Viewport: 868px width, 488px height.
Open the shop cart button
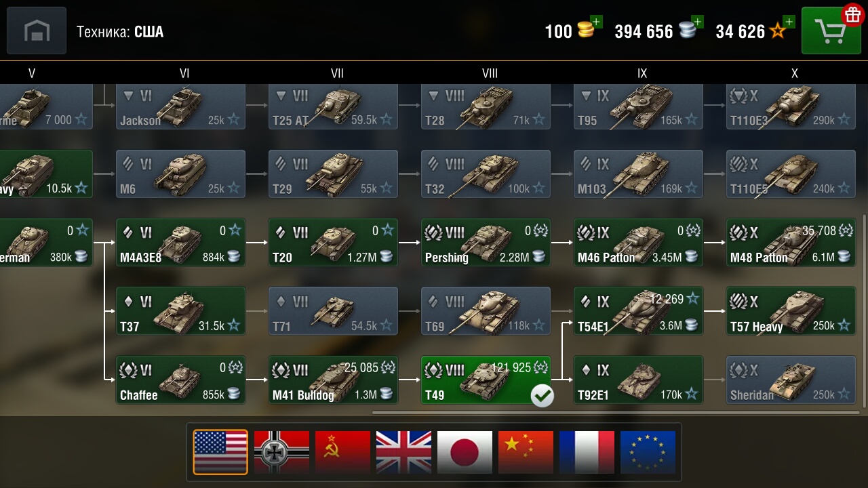(x=831, y=30)
